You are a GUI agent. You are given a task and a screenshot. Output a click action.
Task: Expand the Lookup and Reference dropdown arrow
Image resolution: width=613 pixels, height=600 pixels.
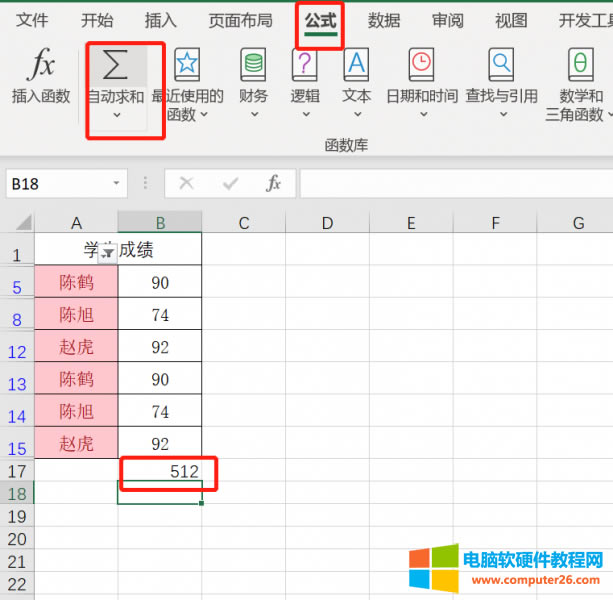click(504, 115)
